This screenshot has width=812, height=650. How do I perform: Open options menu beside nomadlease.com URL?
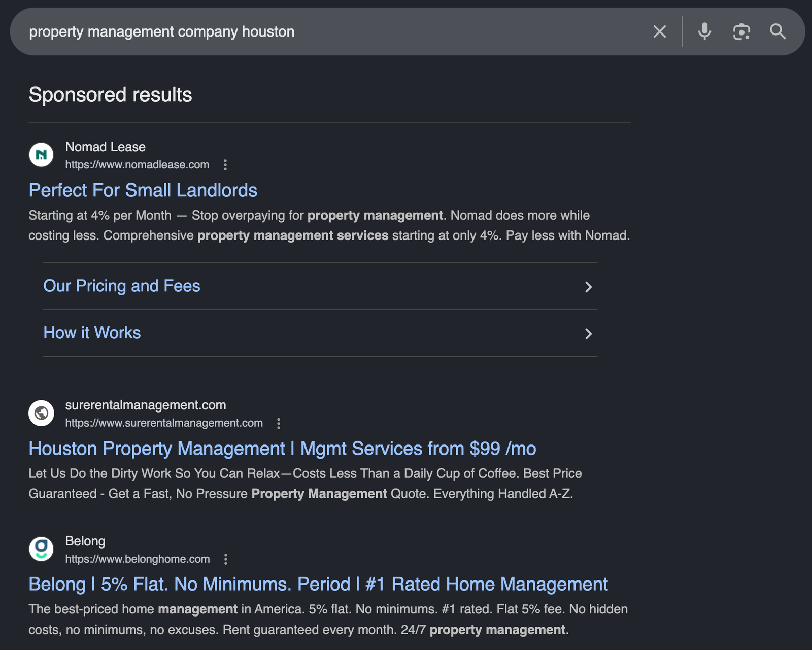click(x=225, y=165)
